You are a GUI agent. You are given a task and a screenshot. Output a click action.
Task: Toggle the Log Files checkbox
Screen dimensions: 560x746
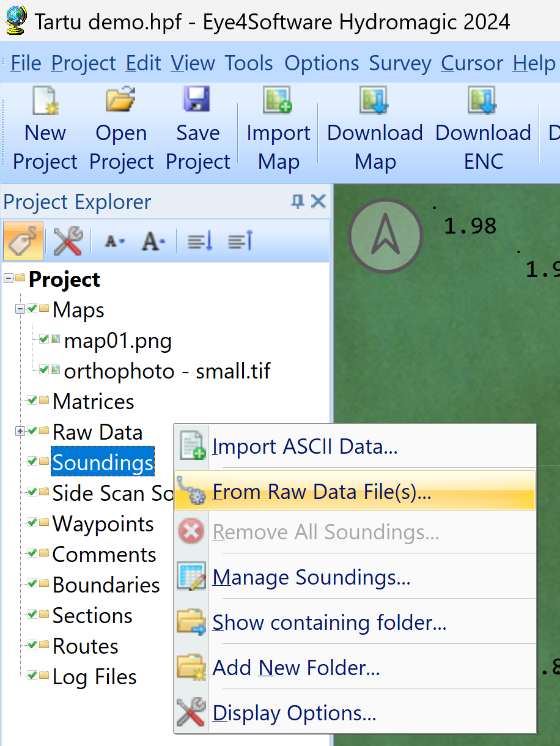click(x=32, y=676)
